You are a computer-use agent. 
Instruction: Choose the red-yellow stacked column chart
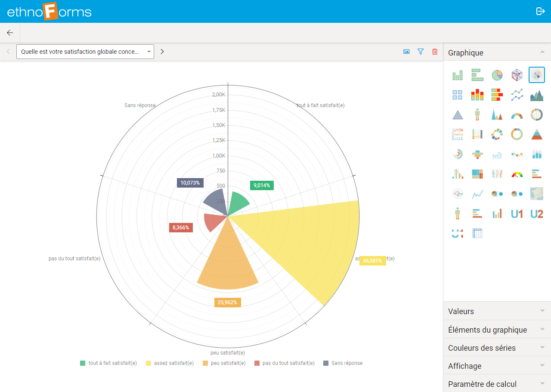(477, 95)
